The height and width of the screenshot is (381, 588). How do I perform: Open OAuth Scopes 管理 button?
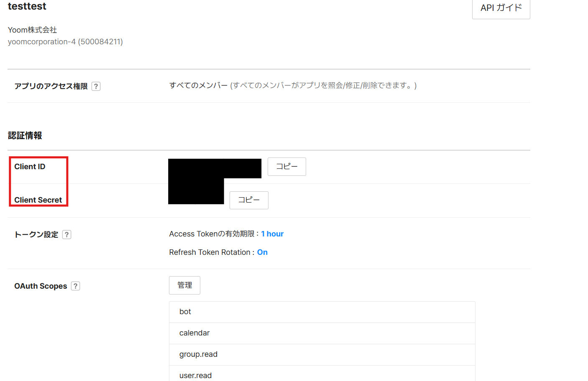[x=184, y=285]
